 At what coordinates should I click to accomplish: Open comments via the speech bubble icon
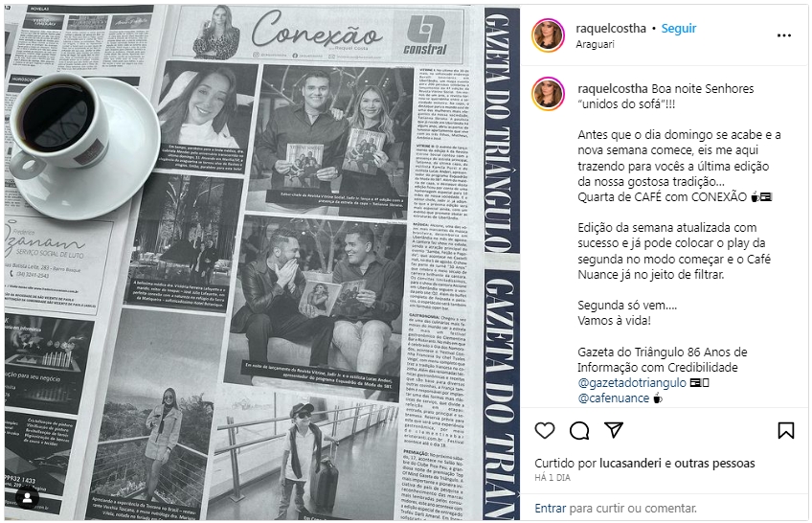(579, 431)
